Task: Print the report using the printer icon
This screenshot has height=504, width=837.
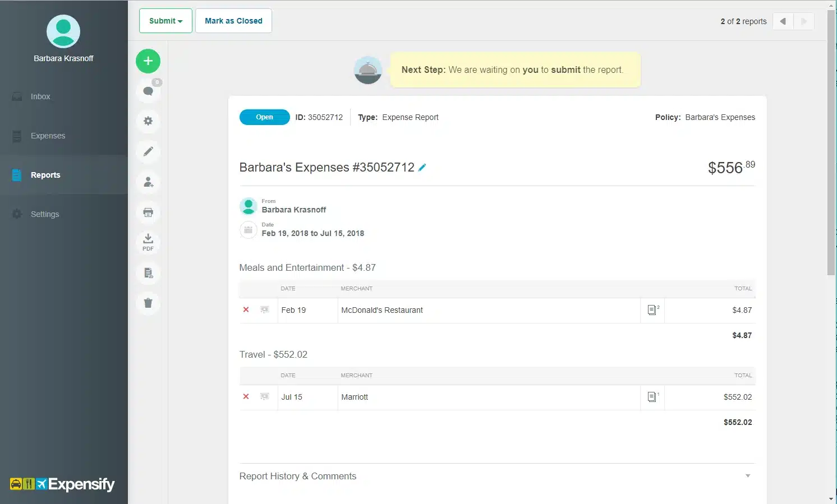Action: click(148, 212)
